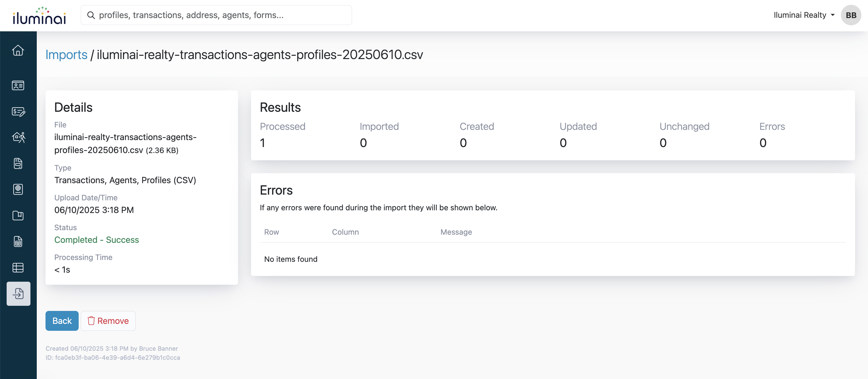Click the Column header in Errors table

(345, 232)
